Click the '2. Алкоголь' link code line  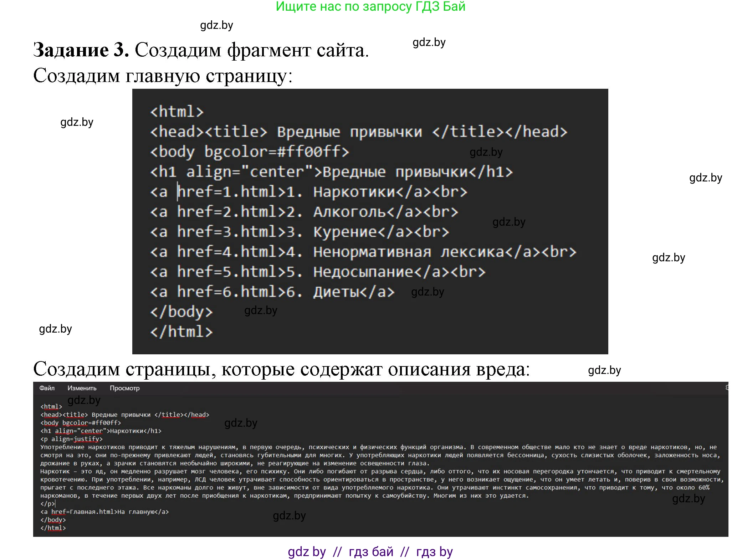pos(304,212)
